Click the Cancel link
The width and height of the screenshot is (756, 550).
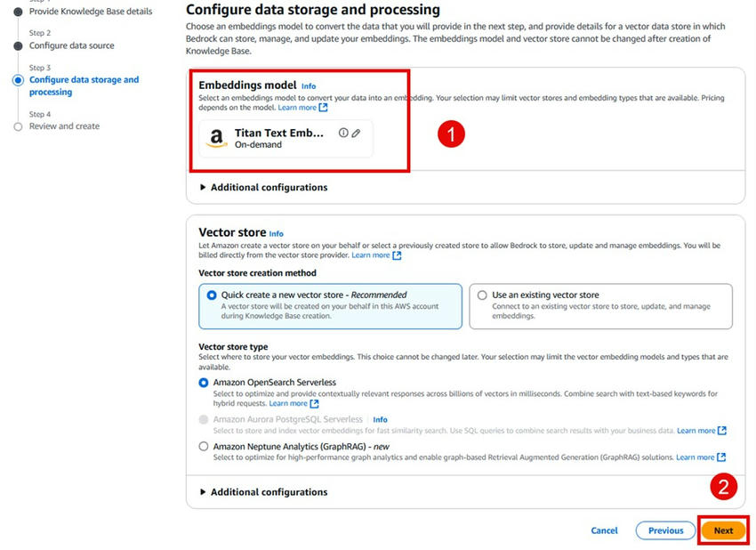(604, 530)
